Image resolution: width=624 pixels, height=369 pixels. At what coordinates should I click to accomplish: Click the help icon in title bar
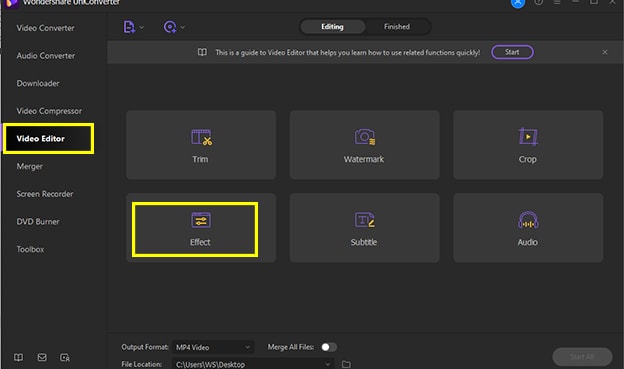[x=538, y=2]
